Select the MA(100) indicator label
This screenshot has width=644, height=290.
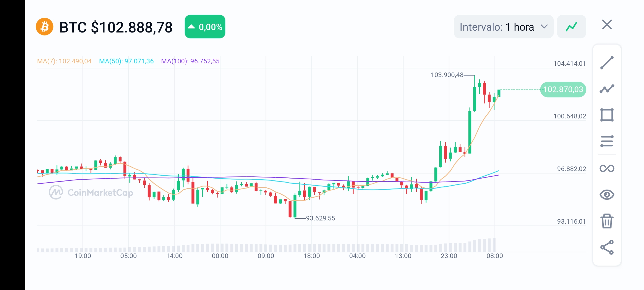pos(190,61)
